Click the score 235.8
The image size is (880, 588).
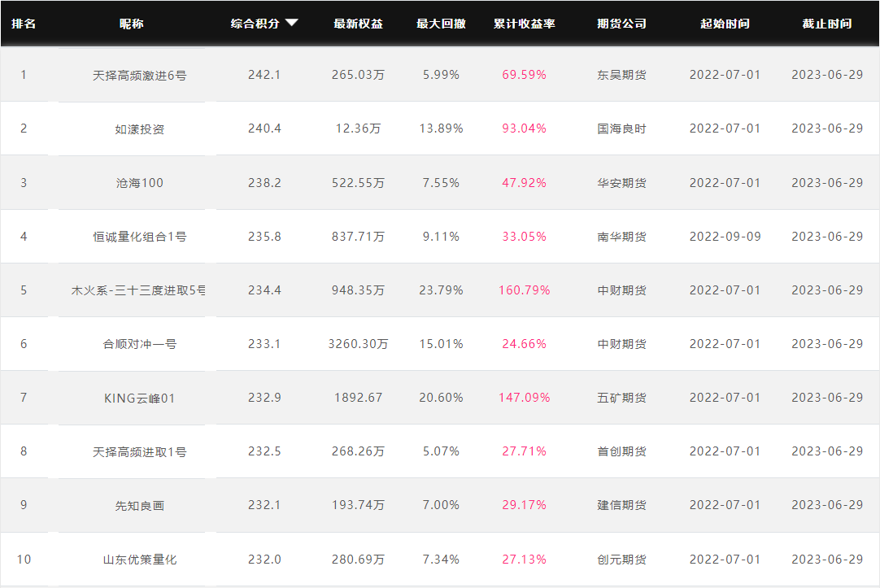pyautogui.click(x=264, y=236)
